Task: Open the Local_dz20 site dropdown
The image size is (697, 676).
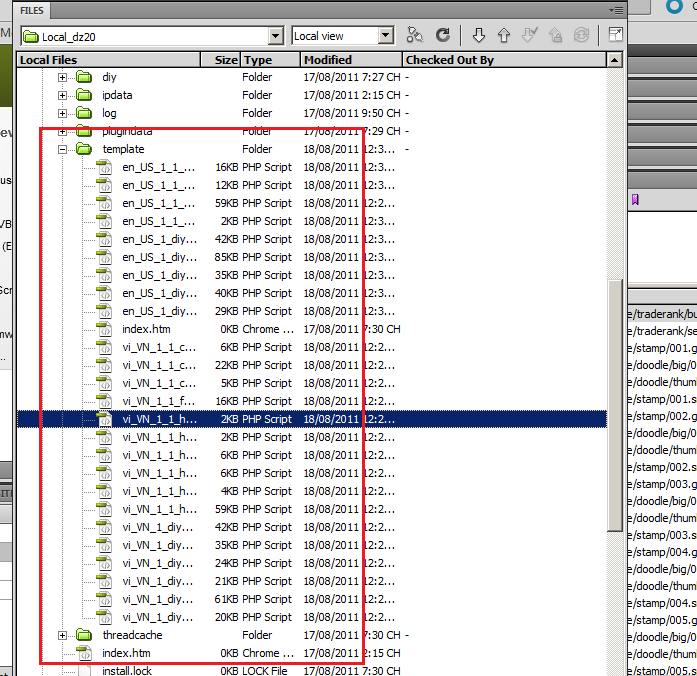Action: click(276, 36)
